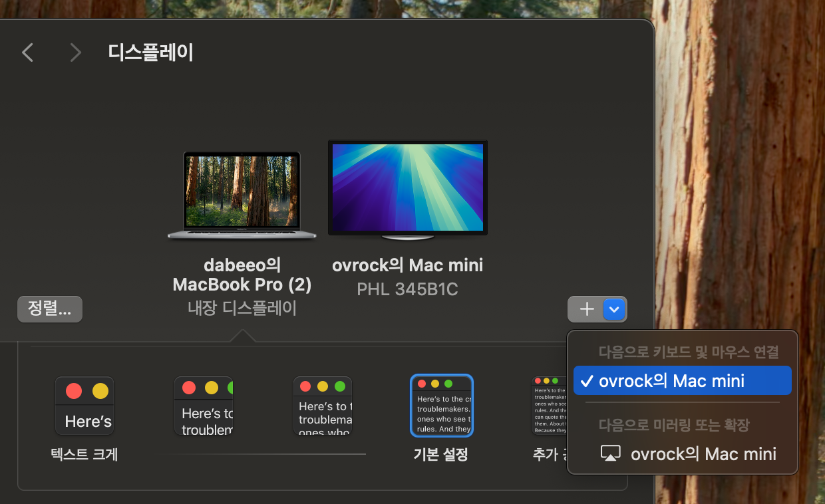The image size is (825, 504).
Task: Select the 추가 공간 resolution thumbnail
Action: tap(549, 406)
